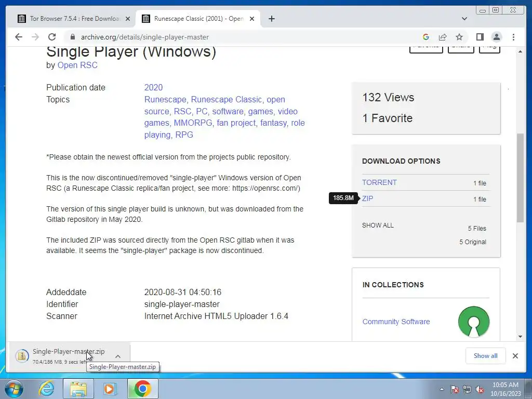Switch to the Tor Browser 7.5.4 tab
Image resolution: width=532 pixels, height=399 pixels.
74,19
